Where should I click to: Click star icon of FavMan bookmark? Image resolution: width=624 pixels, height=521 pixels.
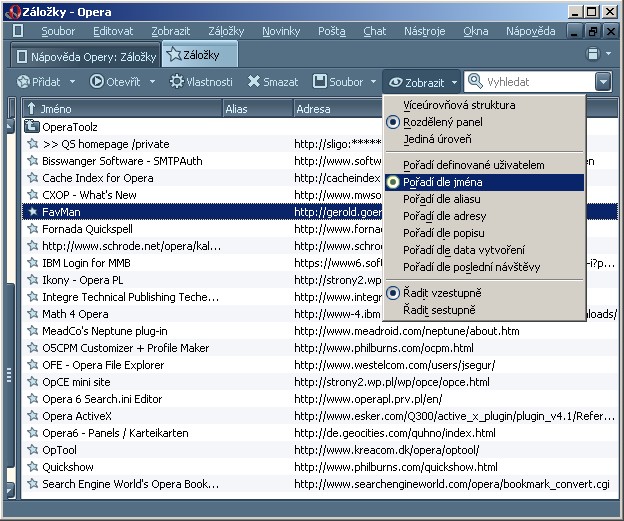pyautogui.click(x=33, y=212)
